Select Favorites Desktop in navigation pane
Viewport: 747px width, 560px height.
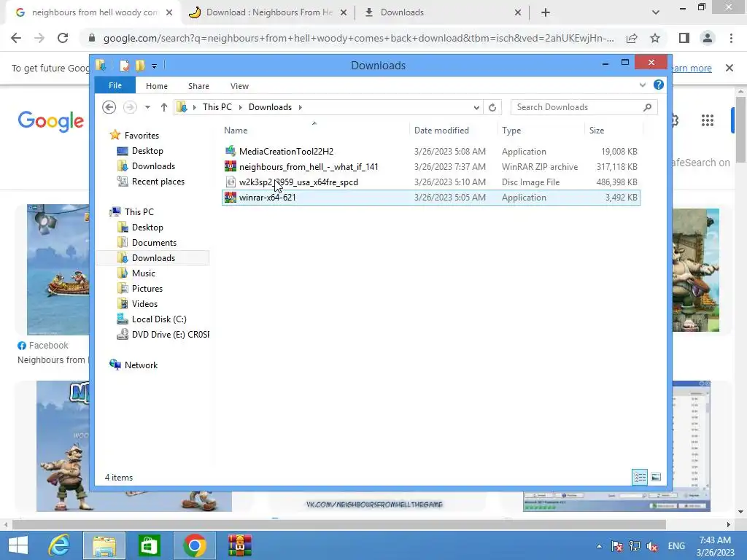147,151
